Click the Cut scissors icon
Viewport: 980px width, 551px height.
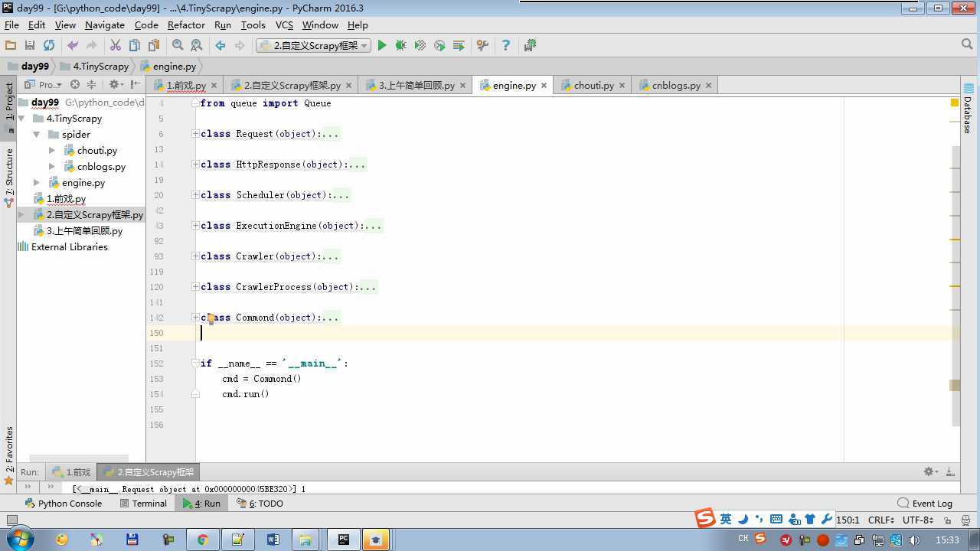[116, 46]
